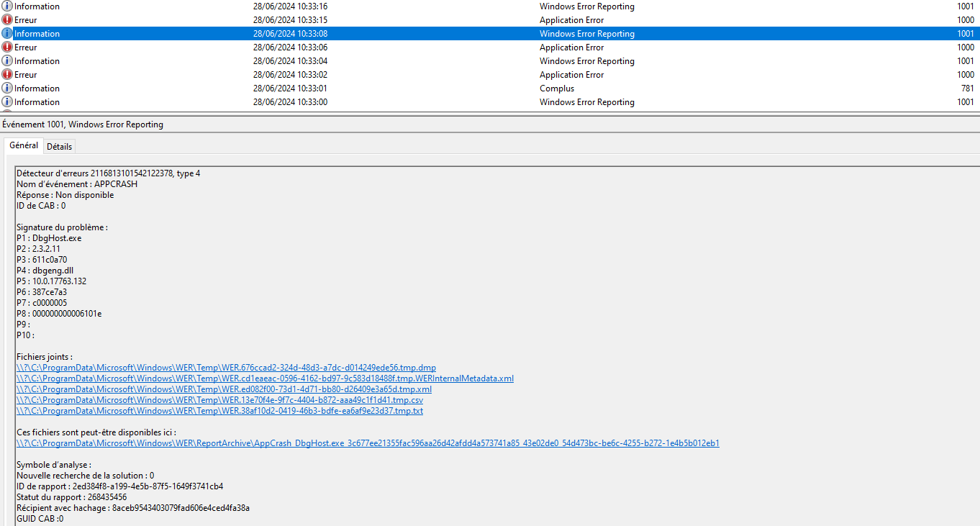This screenshot has width=980, height=526.
Task: Select the Erreur entry at 10:33:15
Action: (x=490, y=20)
